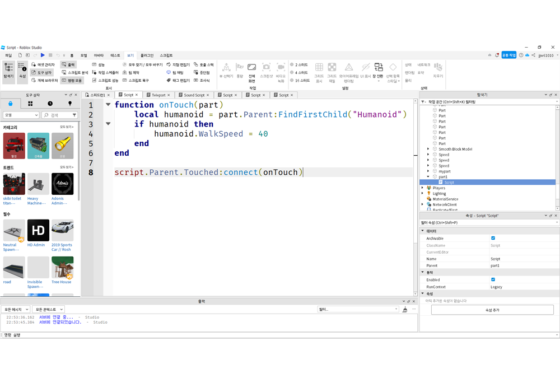Click the share icon near username
Image resolution: width=560 pixels, height=392 pixels.
(533, 55)
